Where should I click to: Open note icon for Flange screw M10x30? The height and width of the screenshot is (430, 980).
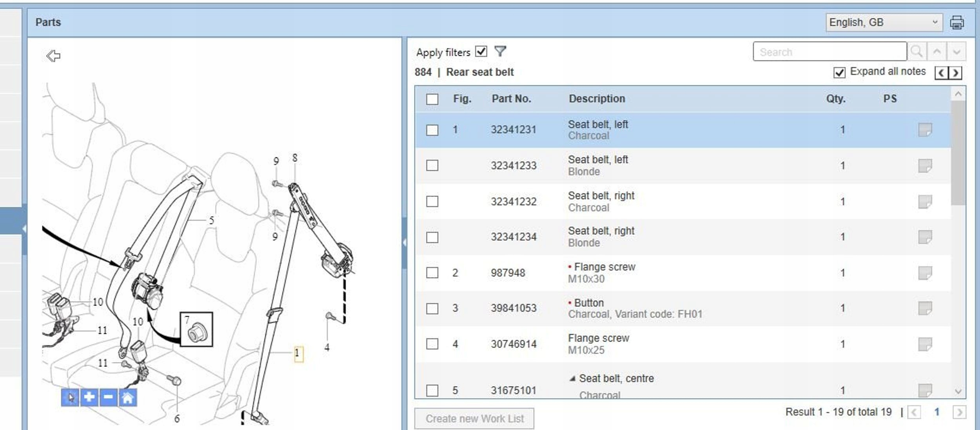tap(925, 273)
